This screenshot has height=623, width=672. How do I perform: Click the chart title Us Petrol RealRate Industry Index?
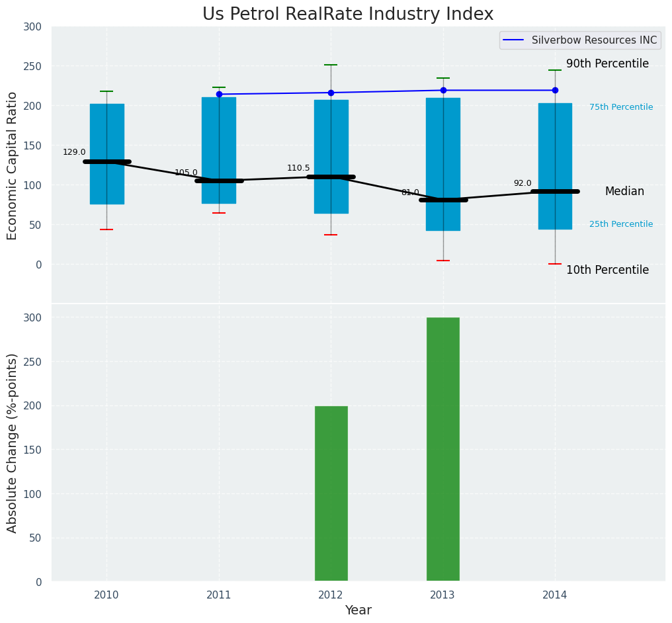click(347, 14)
